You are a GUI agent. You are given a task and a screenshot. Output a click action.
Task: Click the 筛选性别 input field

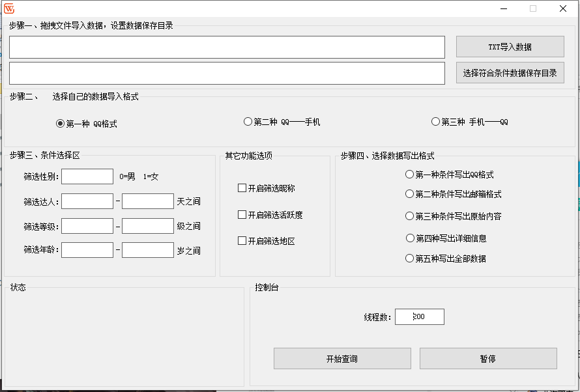87,176
